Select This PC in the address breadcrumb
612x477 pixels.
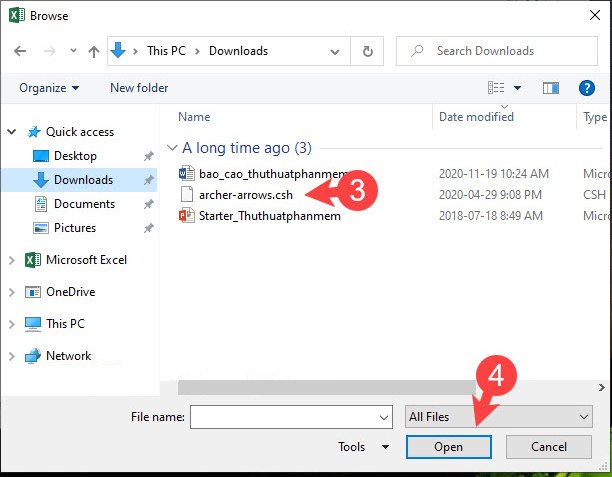[x=166, y=51]
